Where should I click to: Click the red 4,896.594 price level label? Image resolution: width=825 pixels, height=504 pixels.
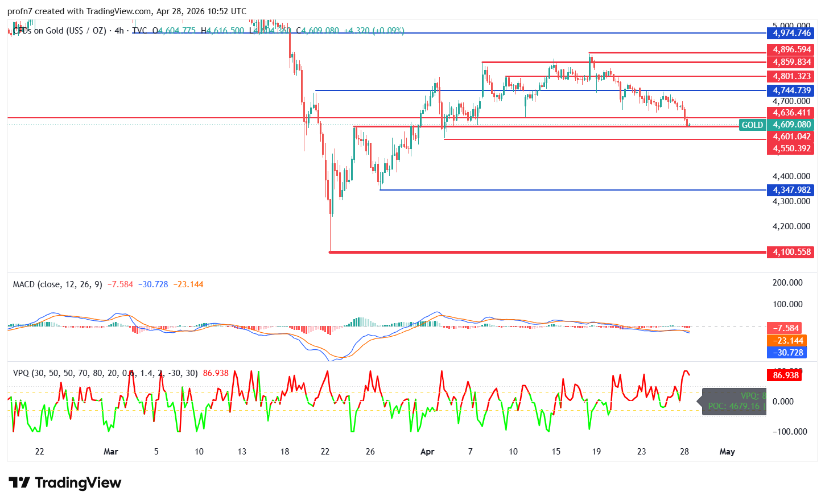(791, 49)
